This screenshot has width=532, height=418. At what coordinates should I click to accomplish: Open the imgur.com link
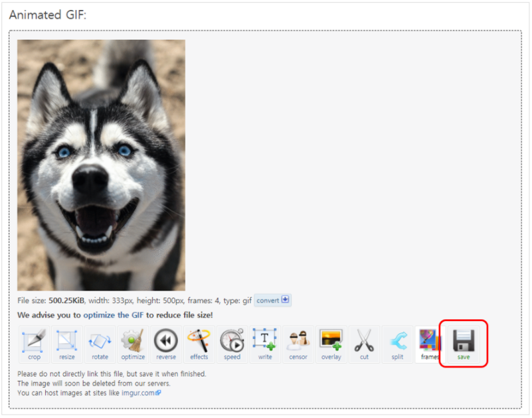coord(141,393)
